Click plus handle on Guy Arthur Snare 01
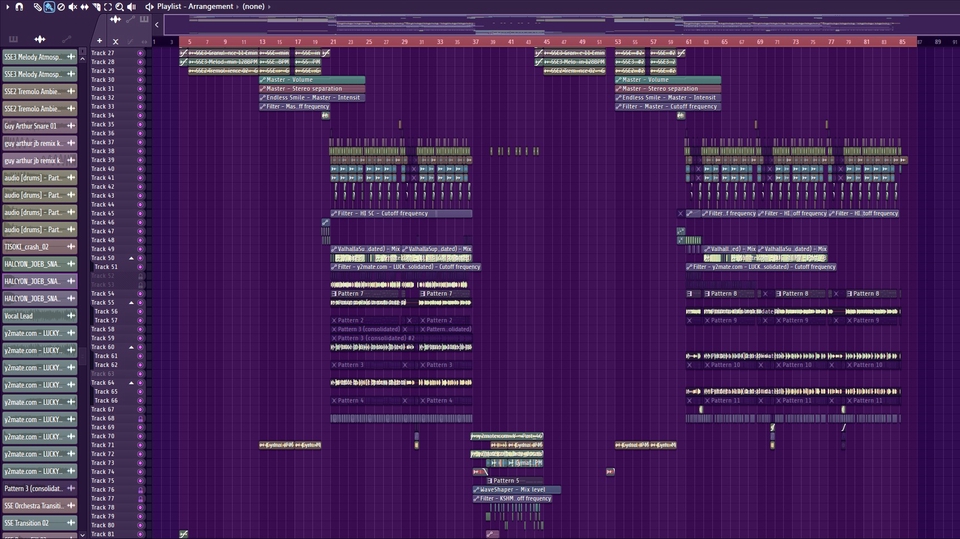The image size is (960, 539). 71,126
